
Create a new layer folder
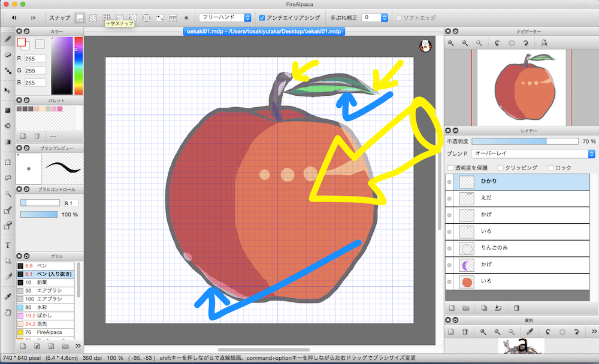click(466, 308)
